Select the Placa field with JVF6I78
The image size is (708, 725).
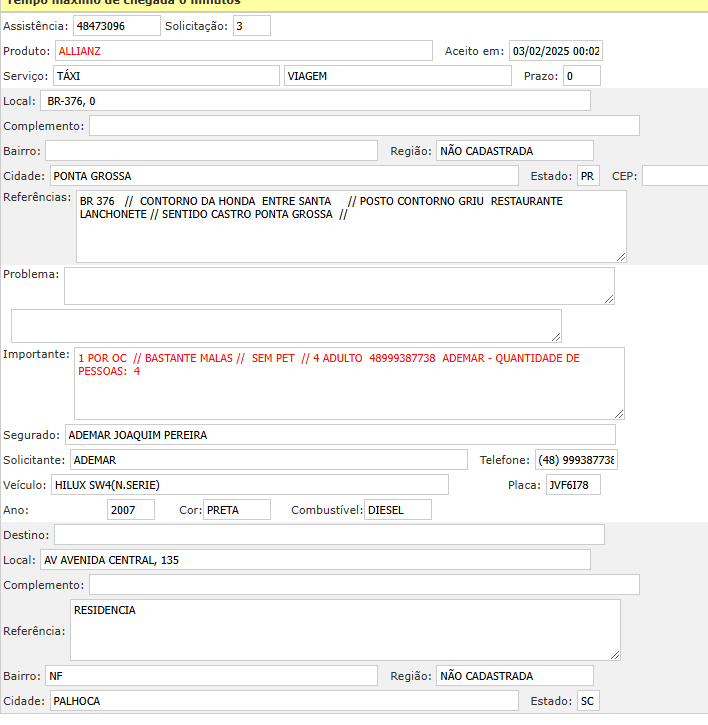(572, 485)
